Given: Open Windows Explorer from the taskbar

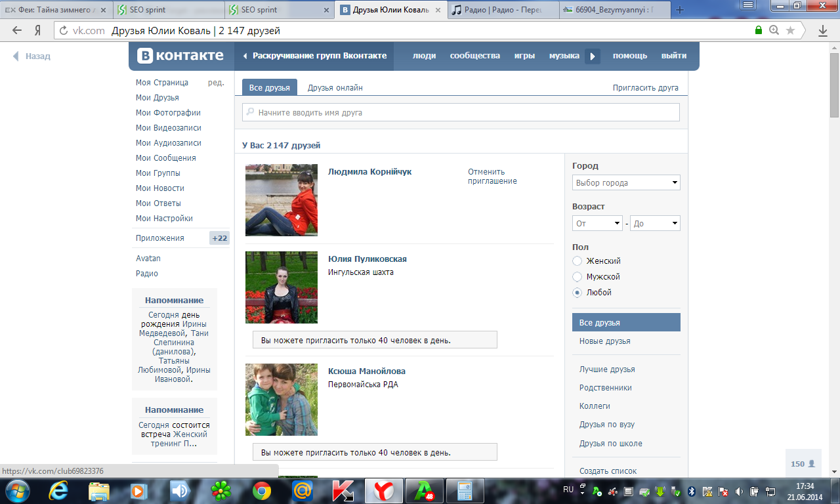Looking at the screenshot, I should tap(99, 490).
